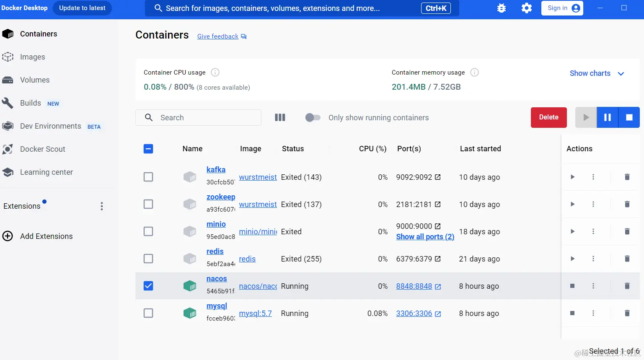Screen dimensions: 644x360
Task: Click the feedback chat icon
Action: [x=243, y=36]
